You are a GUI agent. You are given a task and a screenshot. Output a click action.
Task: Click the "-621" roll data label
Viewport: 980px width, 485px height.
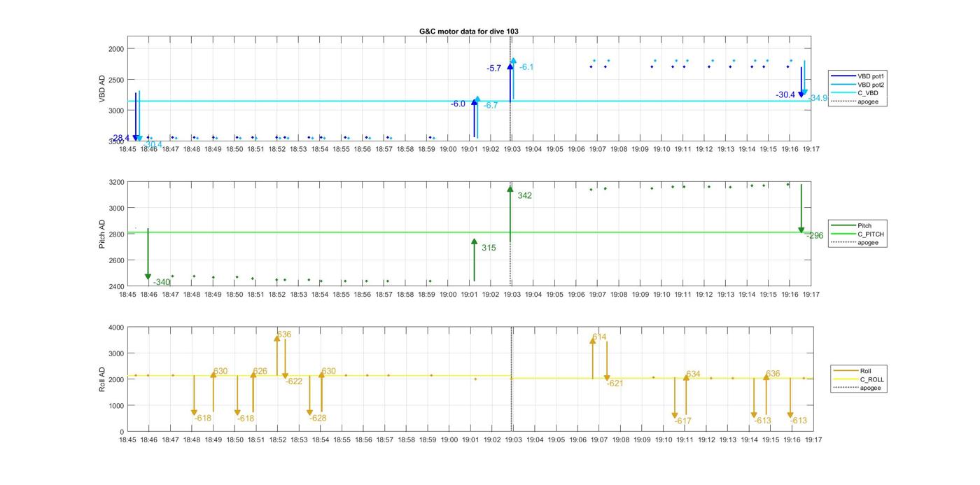[615, 383]
